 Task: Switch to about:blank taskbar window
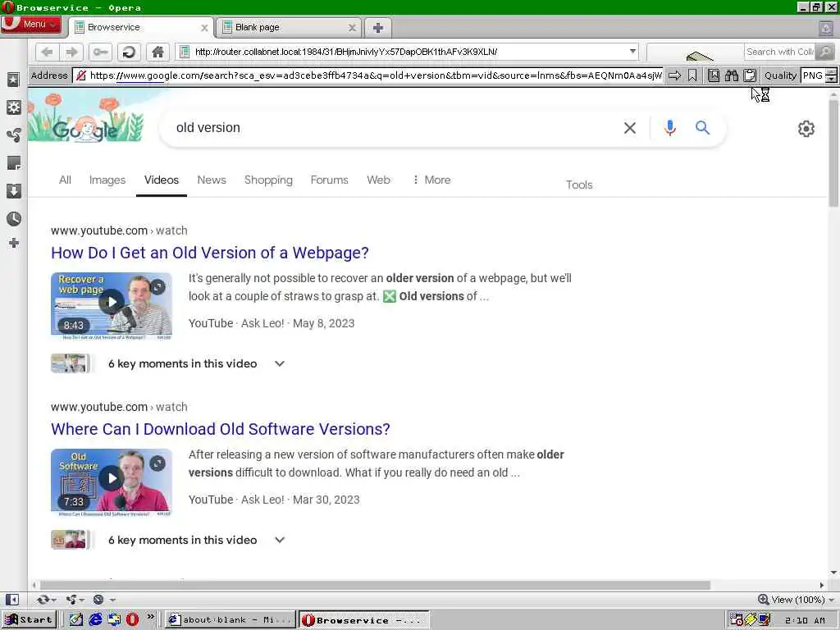230,620
